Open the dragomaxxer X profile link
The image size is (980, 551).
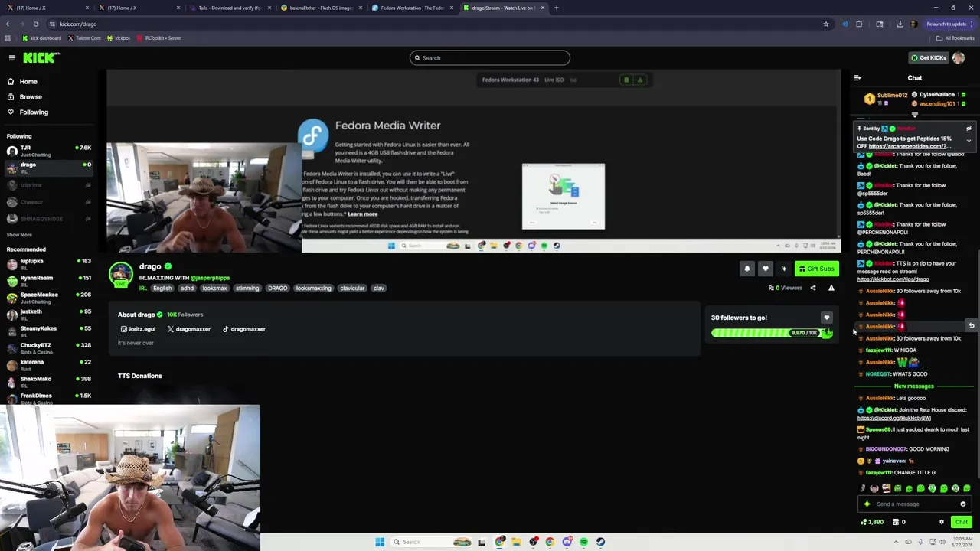point(189,329)
